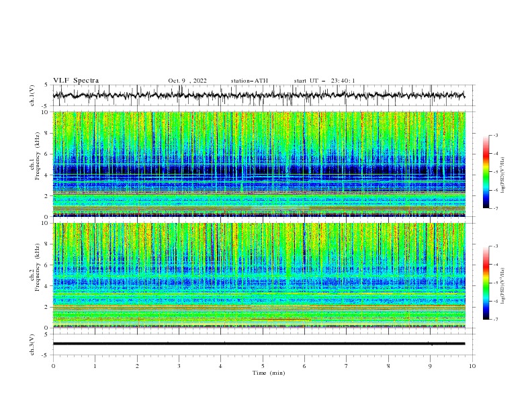Click the "-3" tick on ch.2 color bar
Viewport: 532px width, 411px height.
point(495,246)
